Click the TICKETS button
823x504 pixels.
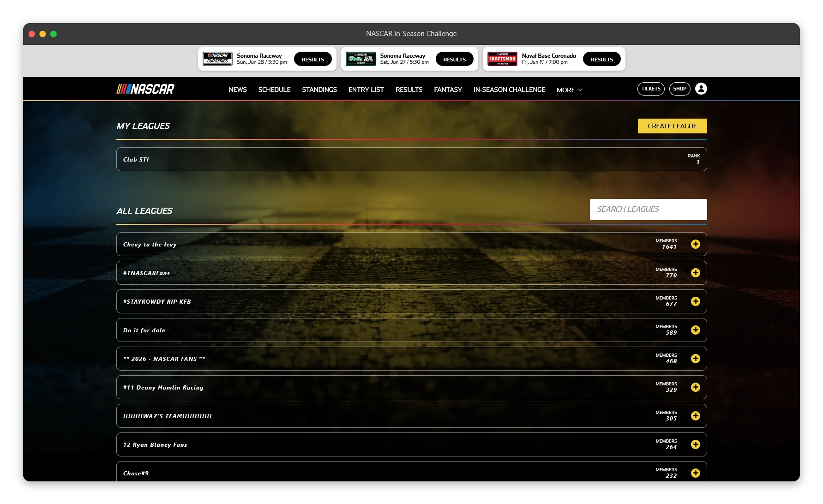(651, 89)
